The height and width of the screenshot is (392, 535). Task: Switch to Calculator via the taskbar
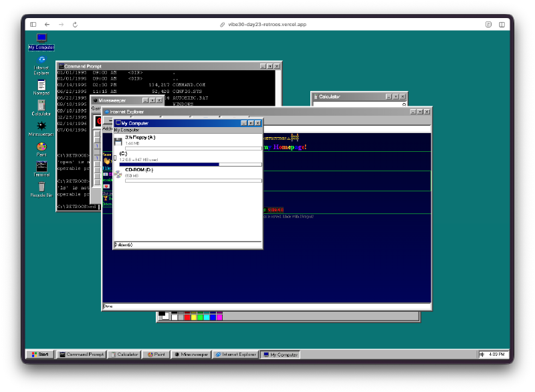coord(124,355)
